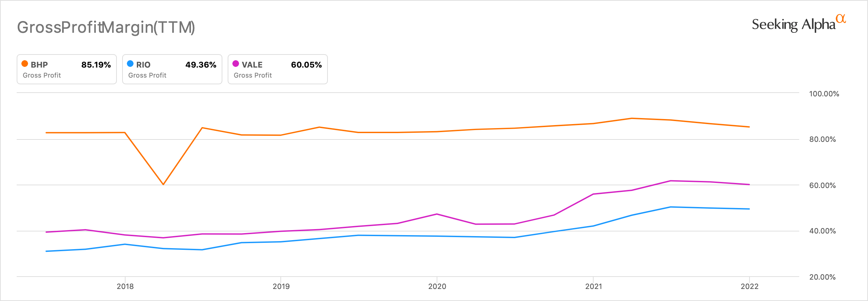Click the RIO 49.36% value
Image resolution: width=868 pixels, height=301 pixels.
coord(201,65)
